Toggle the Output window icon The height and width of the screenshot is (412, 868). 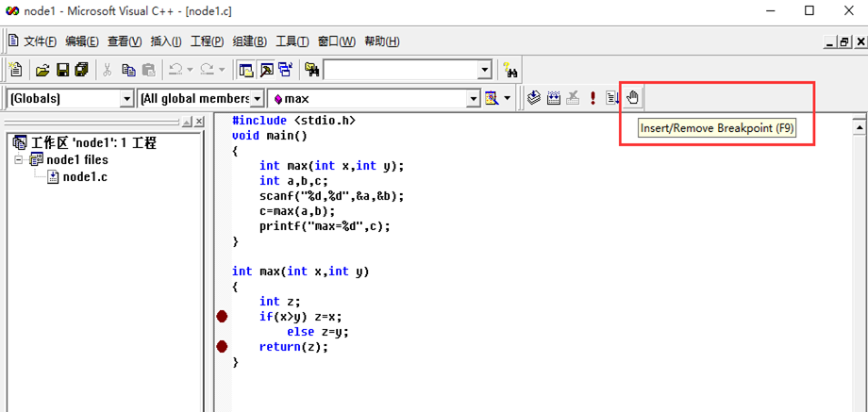266,70
